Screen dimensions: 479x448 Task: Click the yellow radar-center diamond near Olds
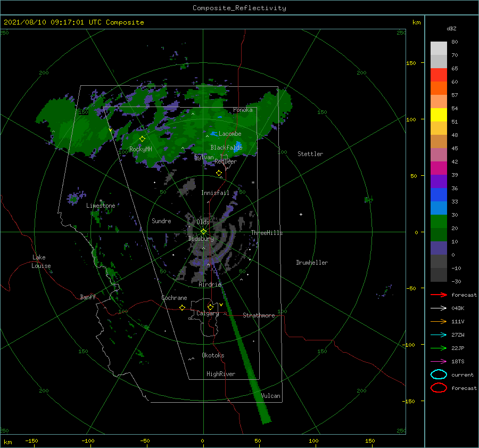point(203,232)
